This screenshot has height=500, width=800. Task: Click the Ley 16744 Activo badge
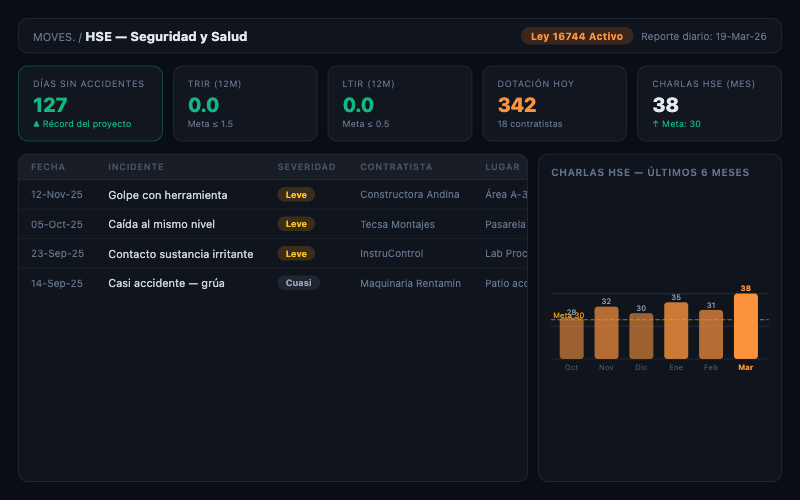[x=577, y=36]
